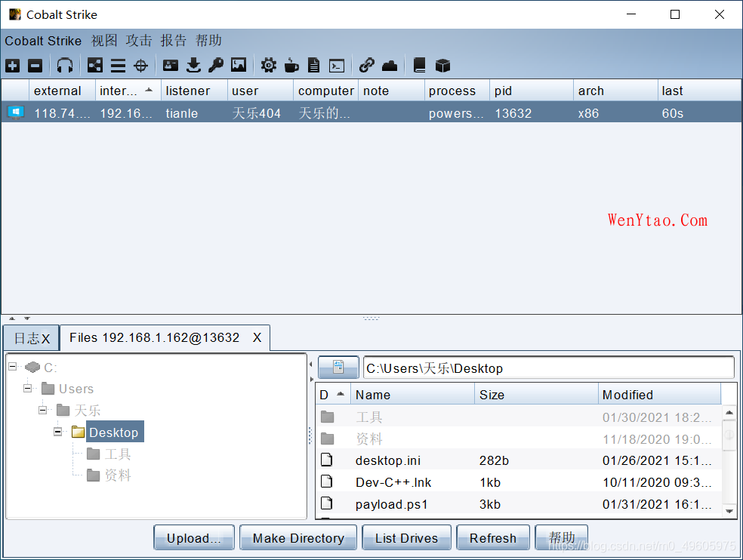Click the Windows beacon icon in session row
The height and width of the screenshot is (560, 743).
[16, 112]
